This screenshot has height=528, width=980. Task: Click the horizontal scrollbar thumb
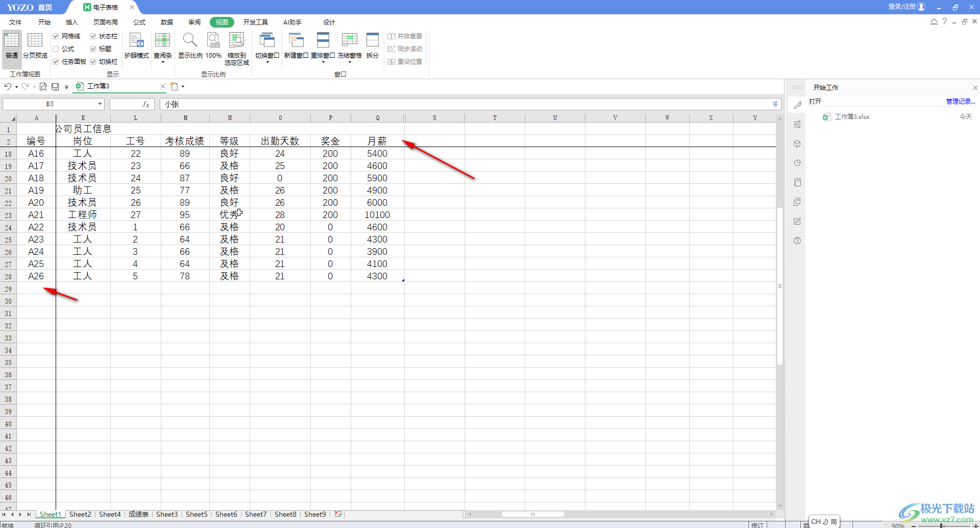pyautogui.click(x=533, y=514)
